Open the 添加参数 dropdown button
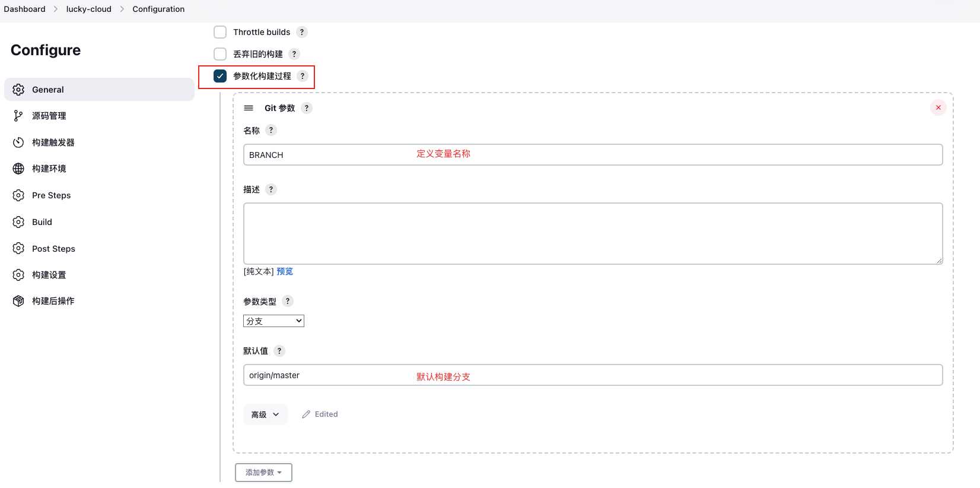 (263, 473)
